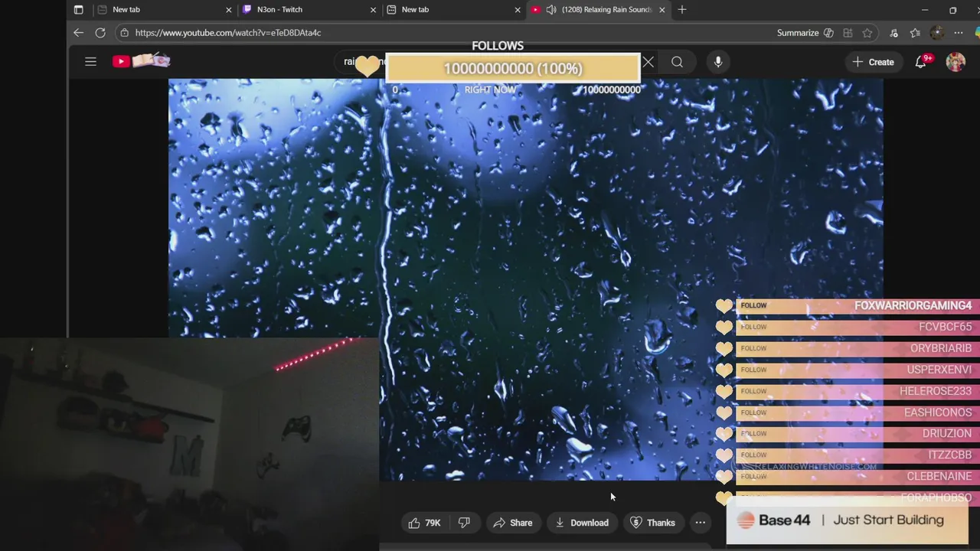Open the media control music note icon
The image size is (980, 551).
(893, 33)
